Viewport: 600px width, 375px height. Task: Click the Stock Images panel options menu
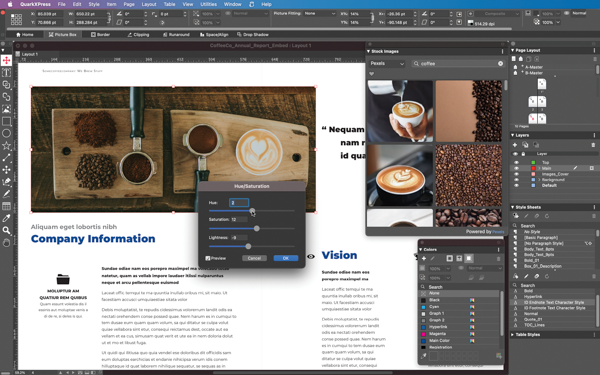point(502,51)
